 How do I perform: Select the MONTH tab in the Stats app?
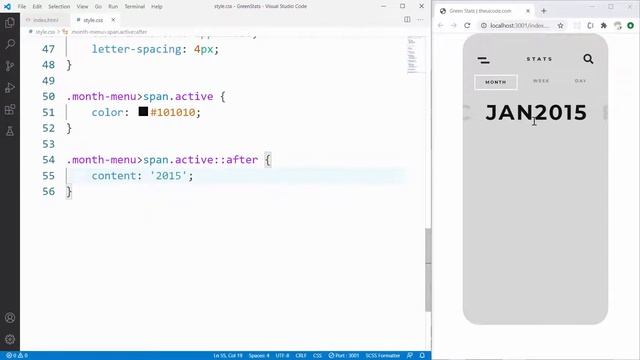click(x=496, y=82)
